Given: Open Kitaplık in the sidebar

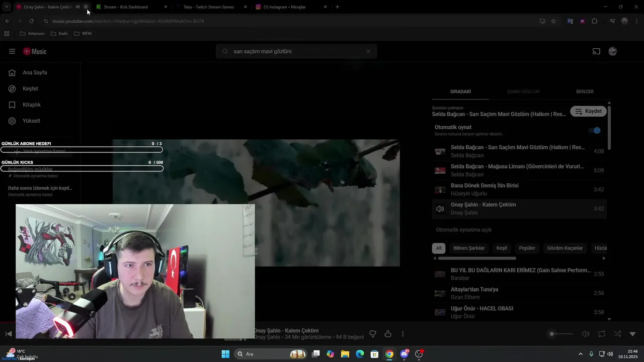Looking at the screenshot, I should [x=25, y=105].
